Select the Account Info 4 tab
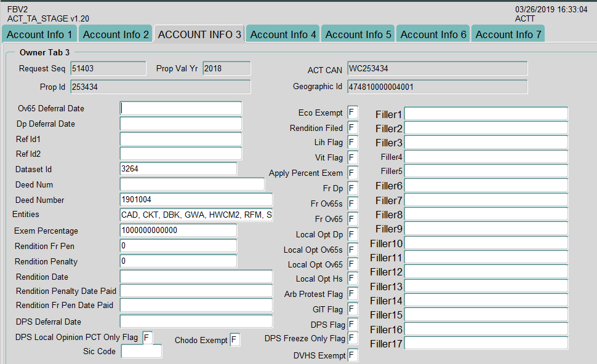The image size is (597, 364). pyautogui.click(x=283, y=34)
